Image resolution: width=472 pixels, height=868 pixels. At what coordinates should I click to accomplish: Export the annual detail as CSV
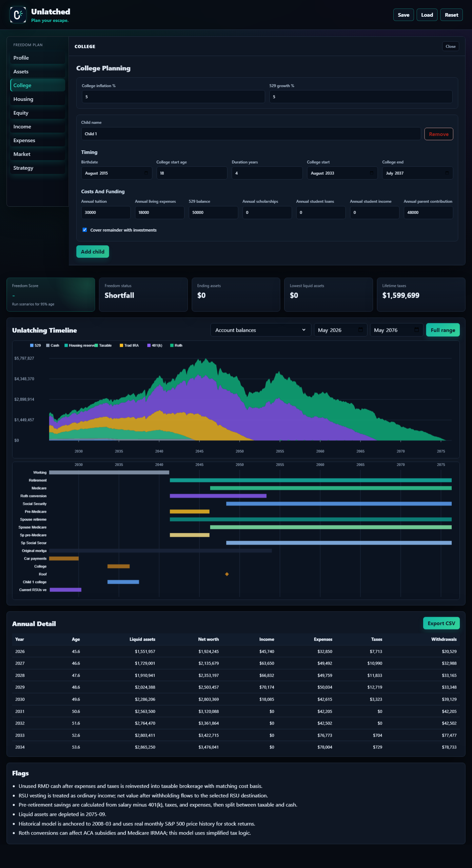pos(441,623)
